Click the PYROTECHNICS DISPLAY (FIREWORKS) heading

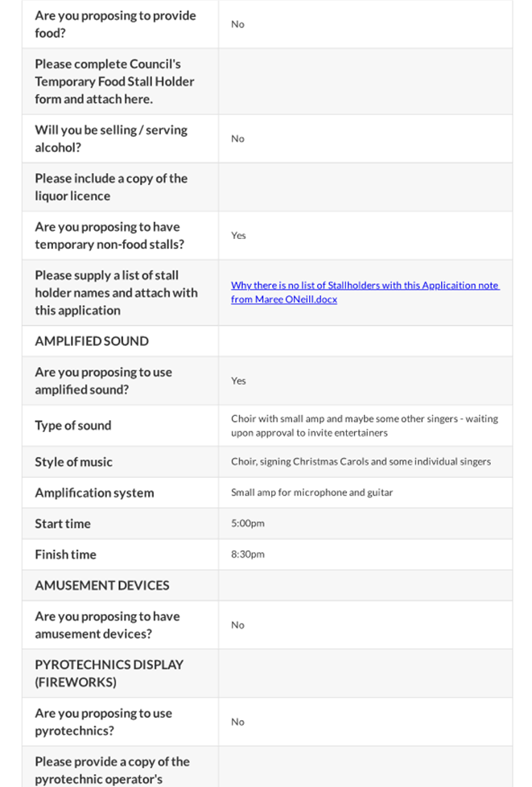(x=109, y=674)
